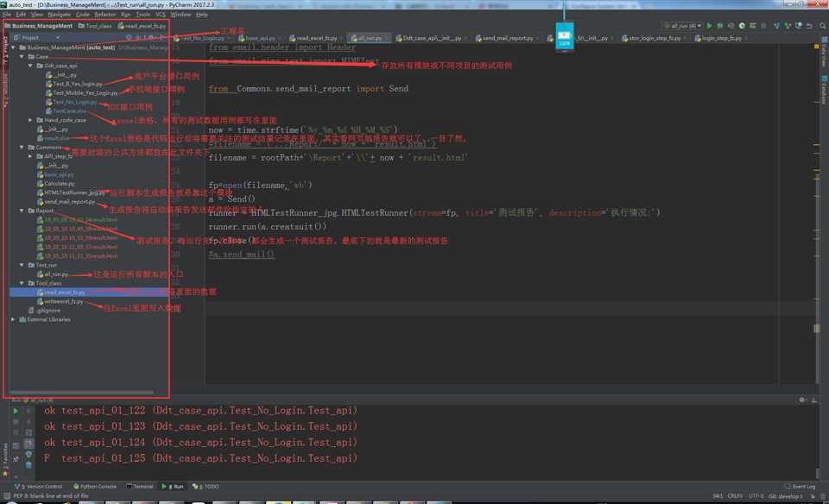Select all_run.py under Test_run folder

(x=53, y=274)
